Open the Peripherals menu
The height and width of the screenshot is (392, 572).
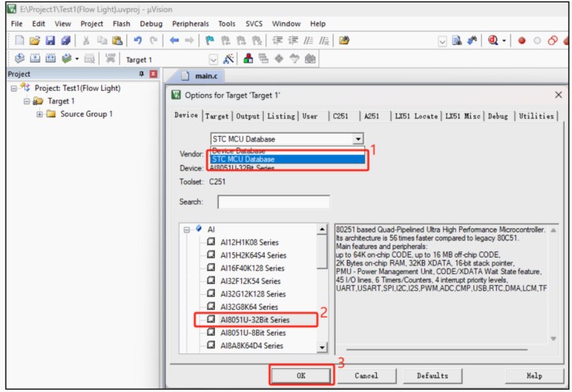pyautogui.click(x=190, y=24)
